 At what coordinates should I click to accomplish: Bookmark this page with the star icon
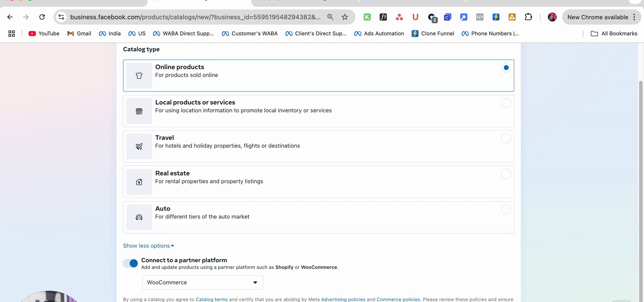coord(345,17)
